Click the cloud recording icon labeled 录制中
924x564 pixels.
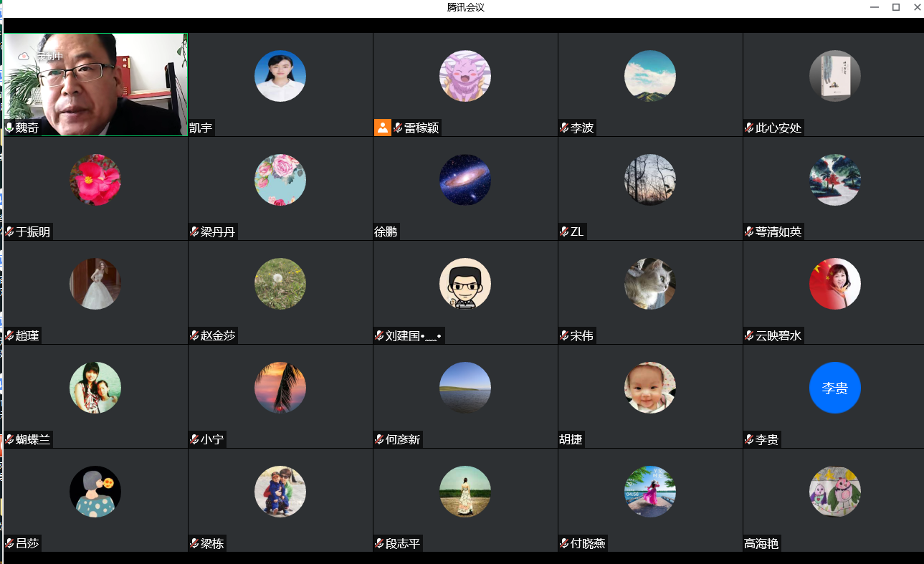tap(24, 56)
